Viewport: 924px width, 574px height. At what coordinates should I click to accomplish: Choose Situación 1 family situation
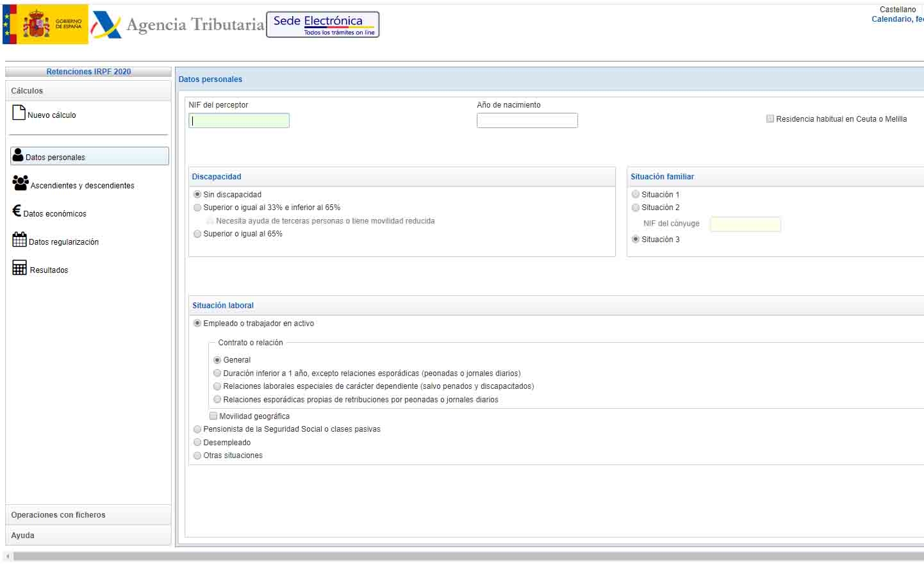tap(636, 194)
